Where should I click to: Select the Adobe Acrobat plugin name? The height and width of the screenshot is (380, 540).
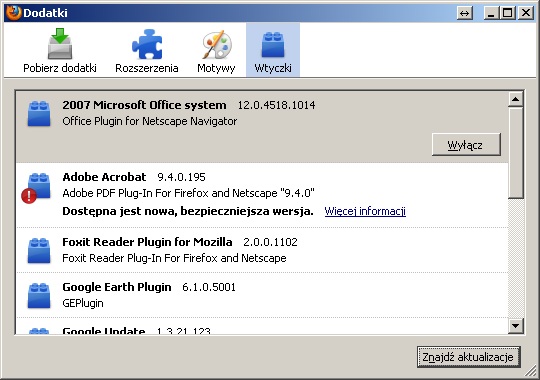coord(104,177)
